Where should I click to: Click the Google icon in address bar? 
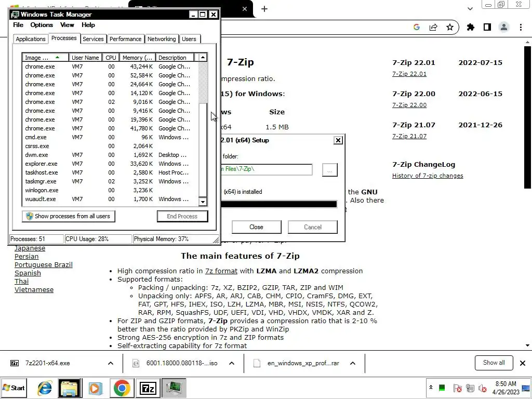[x=417, y=27]
